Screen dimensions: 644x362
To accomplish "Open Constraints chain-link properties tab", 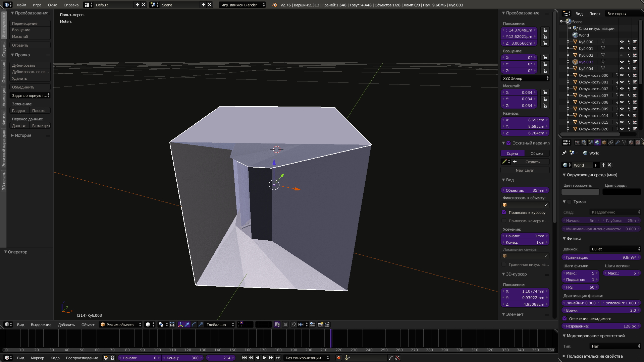I will pos(611,142).
